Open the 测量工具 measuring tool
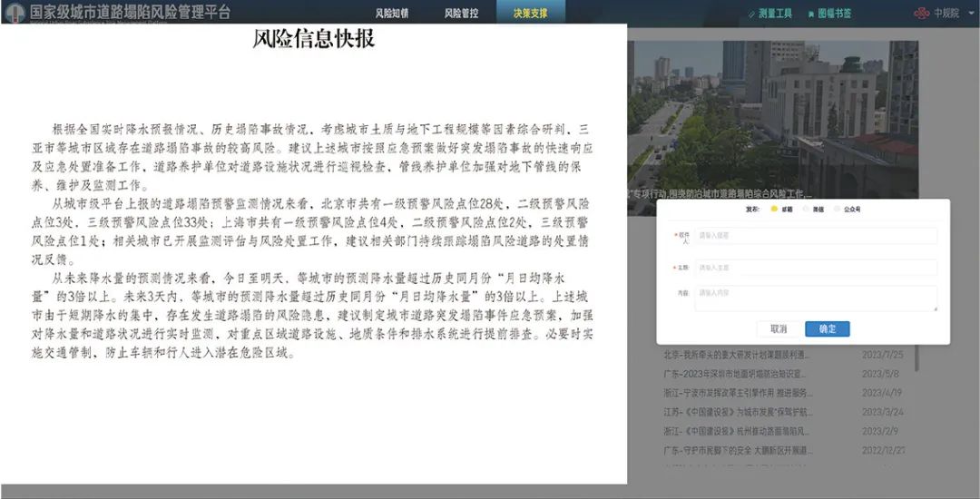The width and height of the screenshot is (980, 499). tap(769, 14)
